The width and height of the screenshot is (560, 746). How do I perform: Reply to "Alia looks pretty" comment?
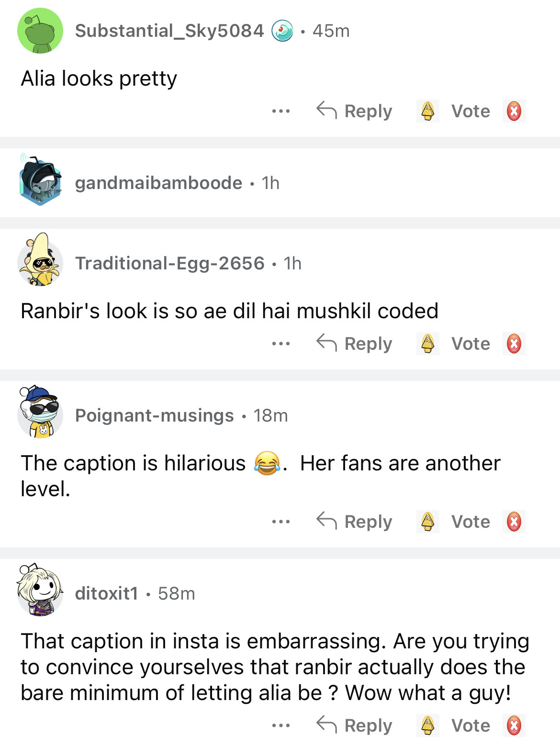355,111
